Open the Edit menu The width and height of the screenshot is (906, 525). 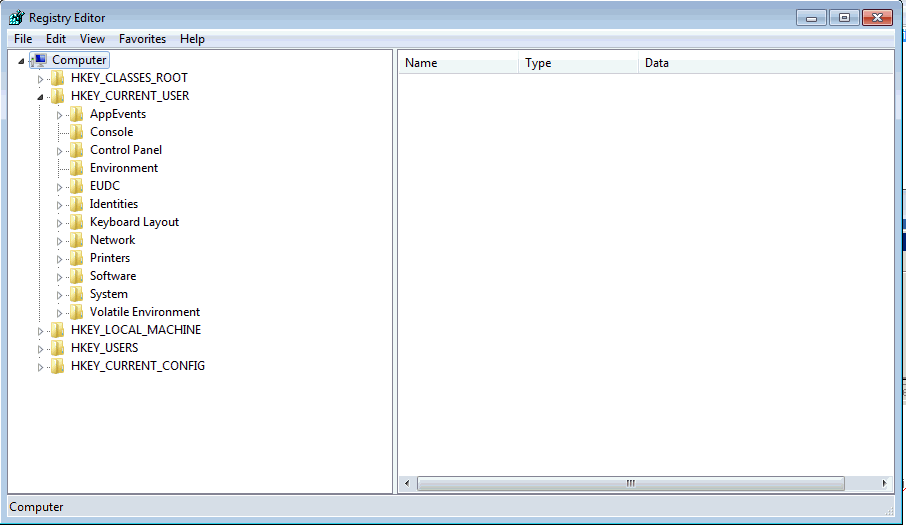tap(56, 39)
